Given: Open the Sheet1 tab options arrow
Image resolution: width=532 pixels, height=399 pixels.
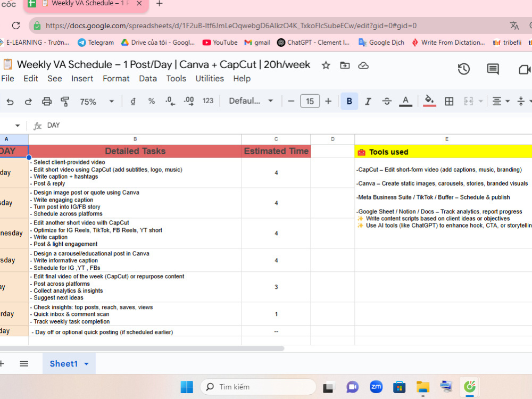Looking at the screenshot, I should point(87,364).
